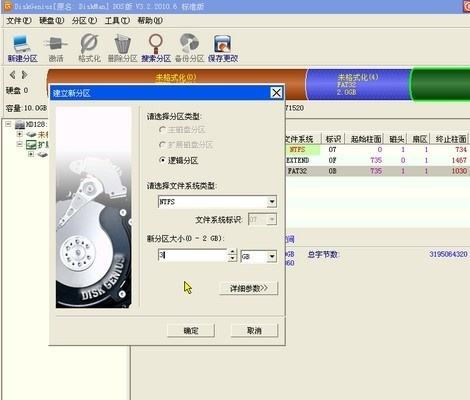Select the EXTEND row in partition table

coord(377,160)
